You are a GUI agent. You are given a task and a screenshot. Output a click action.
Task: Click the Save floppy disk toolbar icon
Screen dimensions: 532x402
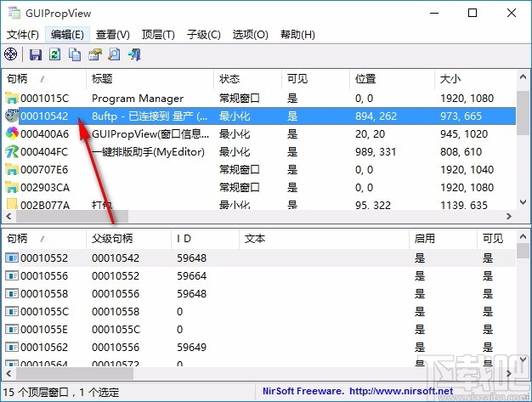tap(36, 54)
